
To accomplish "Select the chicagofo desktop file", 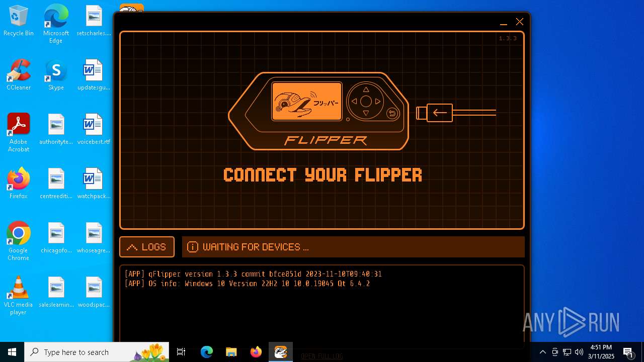I will (x=56, y=238).
